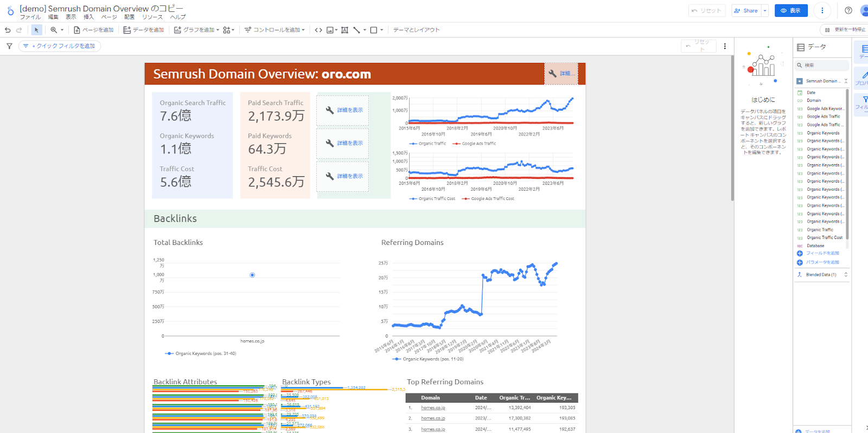Open the ページ menu
This screenshot has width=868, height=433.
109,17
